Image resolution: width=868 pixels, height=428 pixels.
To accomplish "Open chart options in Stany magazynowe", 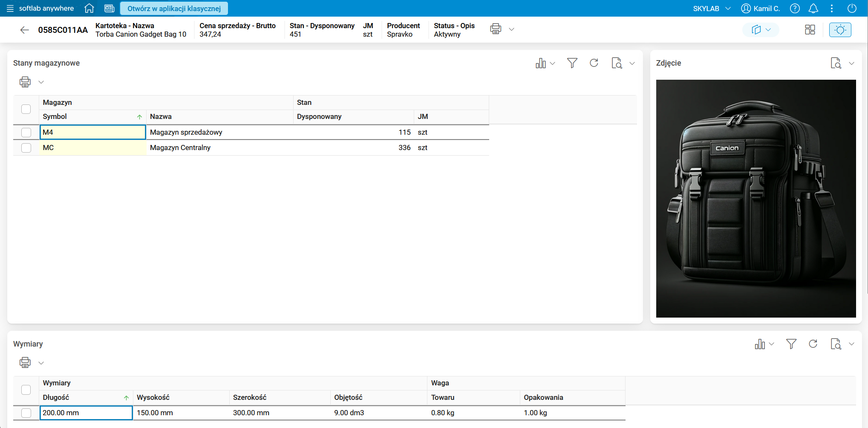I will (541, 63).
